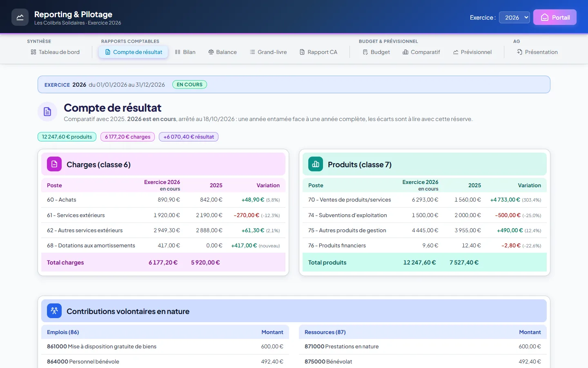Click the Balance scales icon
This screenshot has width=588, height=368.
click(x=211, y=52)
